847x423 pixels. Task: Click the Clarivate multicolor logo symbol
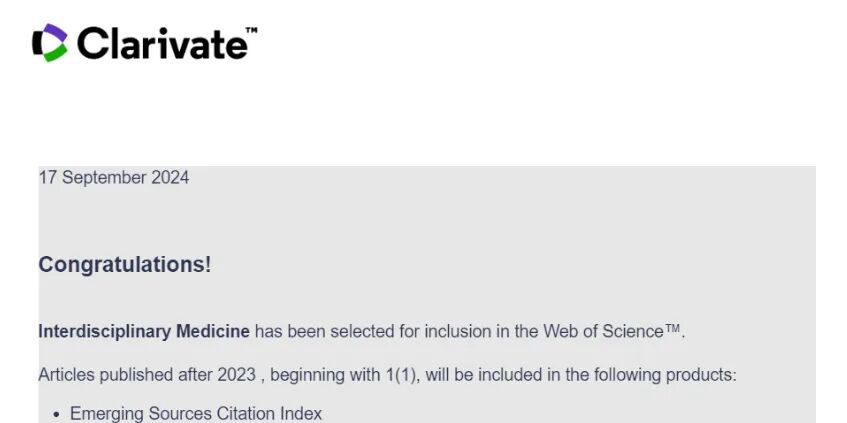pos(50,42)
